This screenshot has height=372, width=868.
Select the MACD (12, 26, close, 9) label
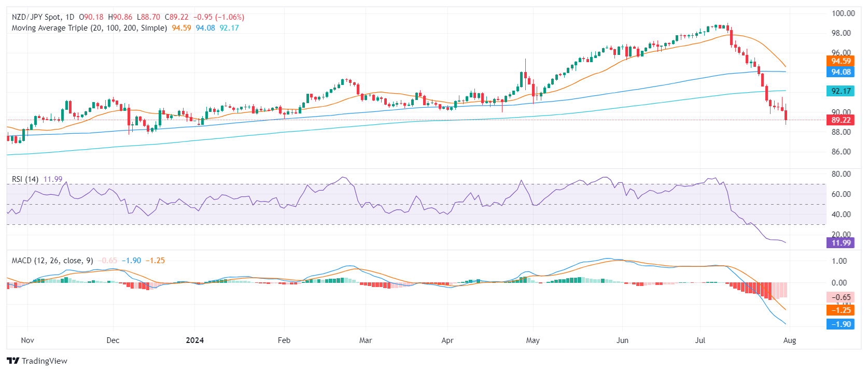(52, 261)
